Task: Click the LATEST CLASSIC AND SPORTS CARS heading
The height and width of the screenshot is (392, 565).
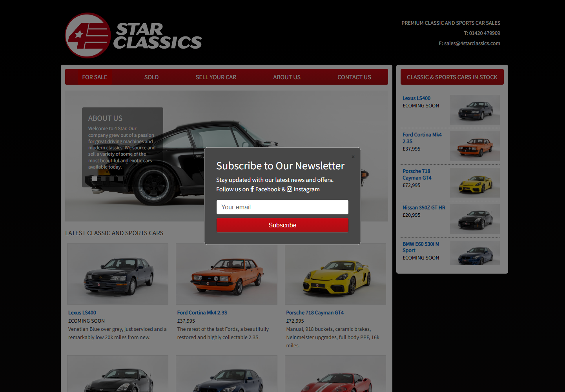Action: coord(114,233)
